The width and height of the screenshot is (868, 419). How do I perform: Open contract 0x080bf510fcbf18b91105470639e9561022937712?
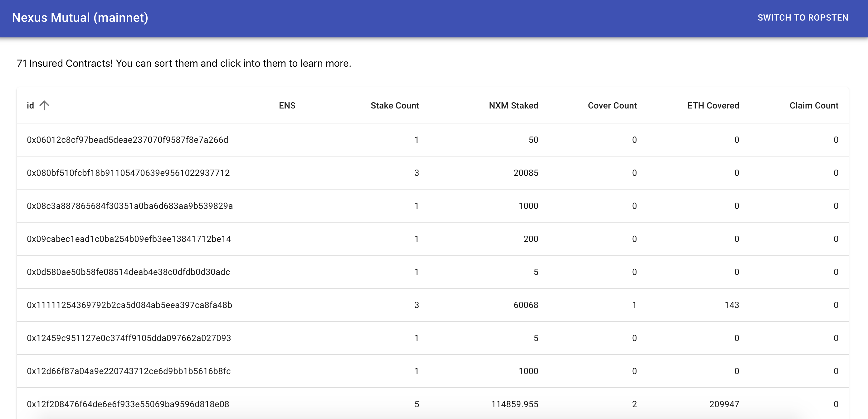point(128,173)
